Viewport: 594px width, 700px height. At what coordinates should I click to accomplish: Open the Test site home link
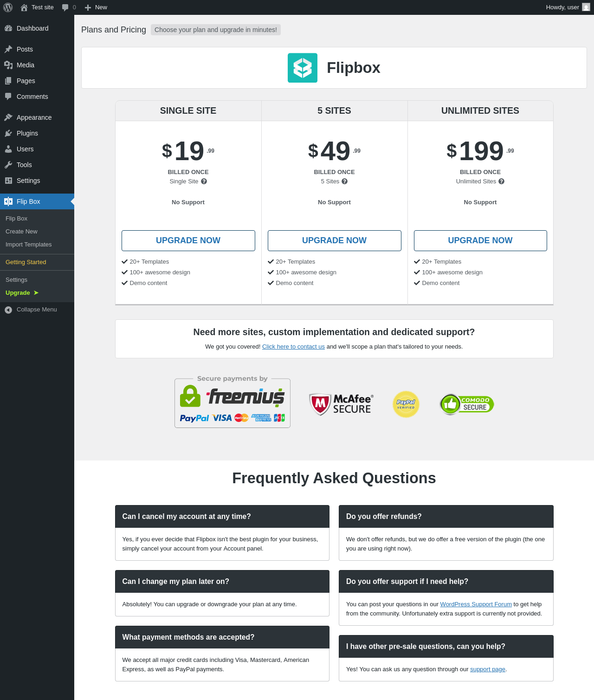click(37, 7)
